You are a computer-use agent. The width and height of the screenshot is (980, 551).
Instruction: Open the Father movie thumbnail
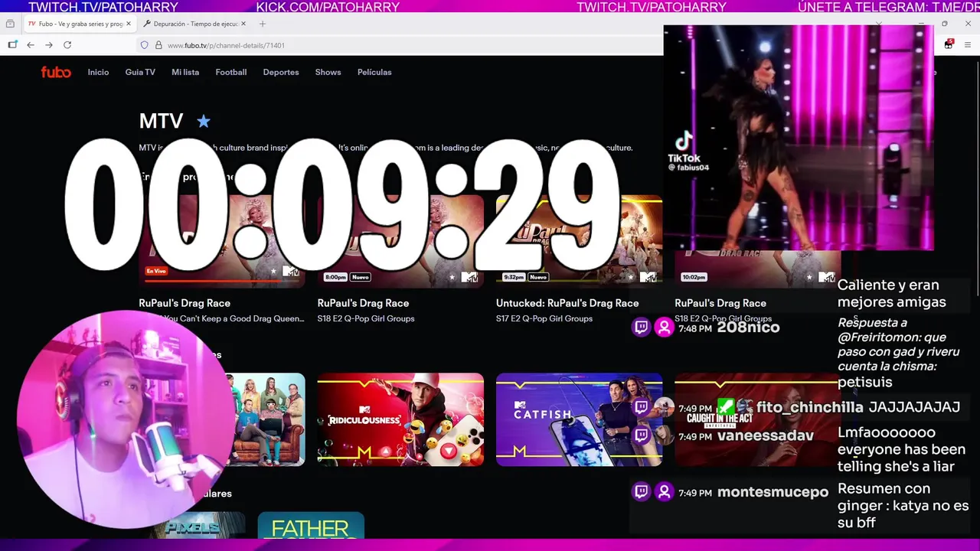[311, 526]
